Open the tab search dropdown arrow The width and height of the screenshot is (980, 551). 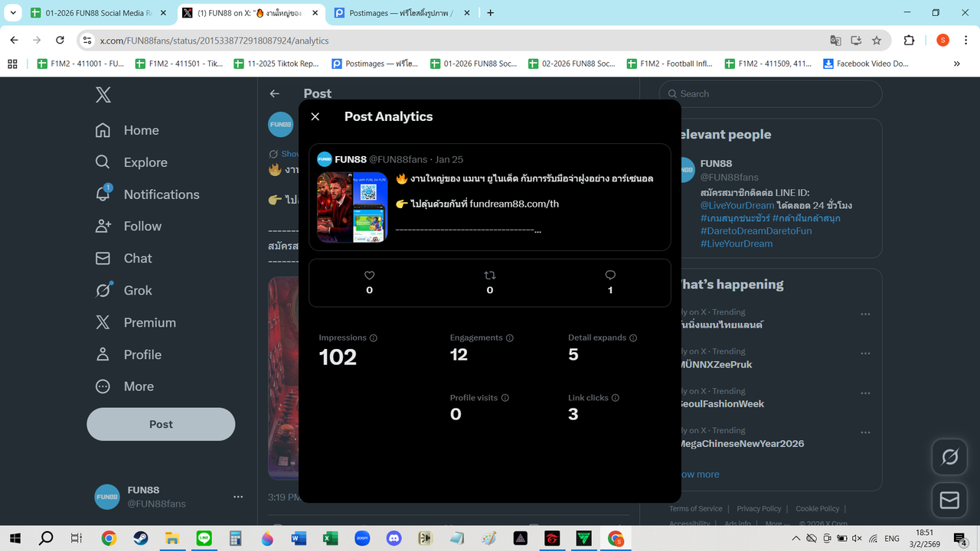click(x=12, y=13)
